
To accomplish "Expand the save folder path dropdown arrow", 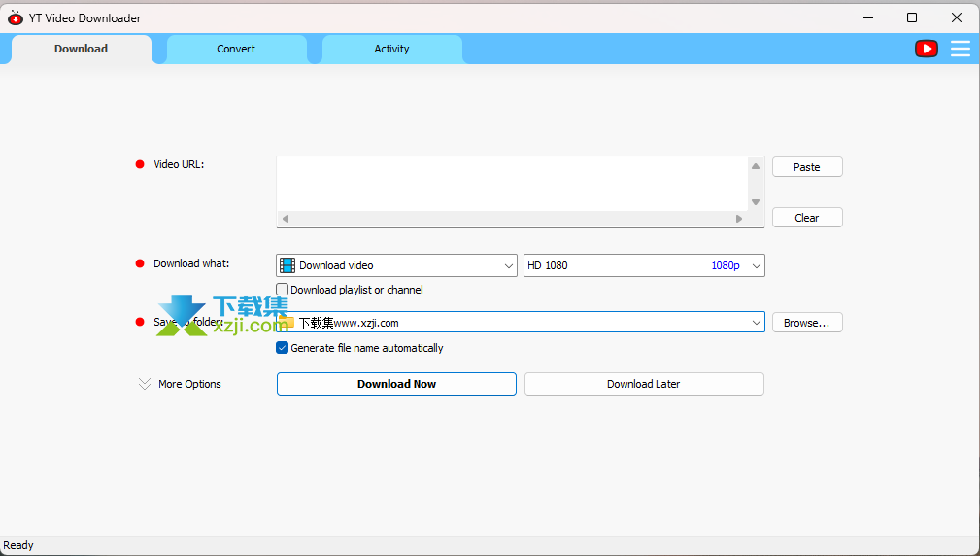I will click(x=757, y=323).
